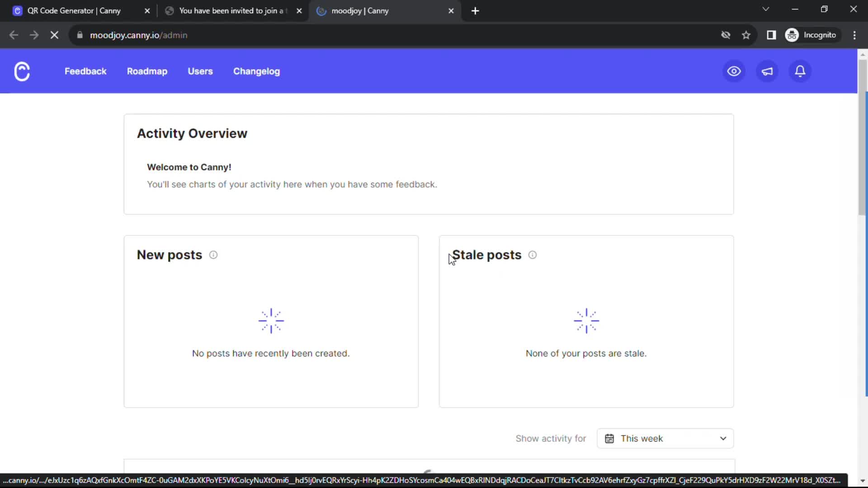Switch to the Roadmap section

pos(147,71)
